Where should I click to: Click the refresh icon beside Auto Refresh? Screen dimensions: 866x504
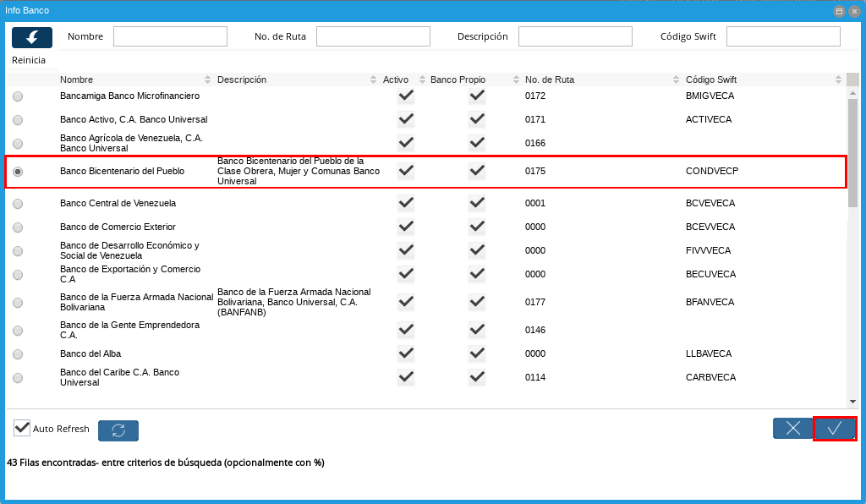(x=118, y=430)
